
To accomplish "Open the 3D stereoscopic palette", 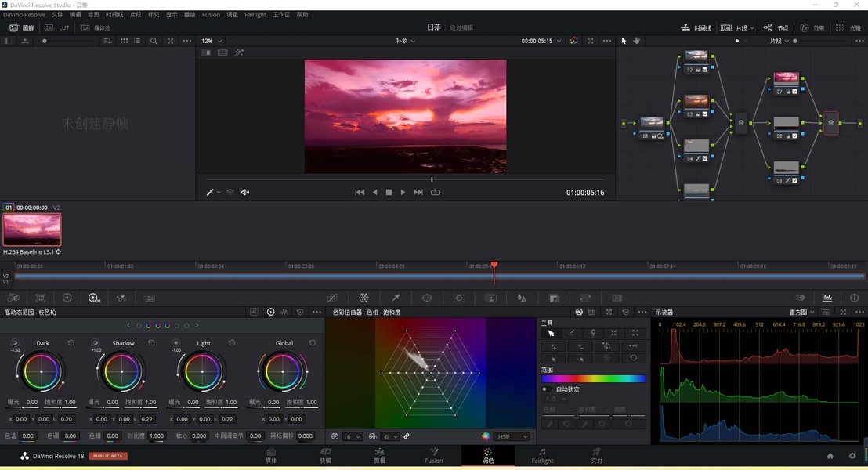I will (x=617, y=298).
